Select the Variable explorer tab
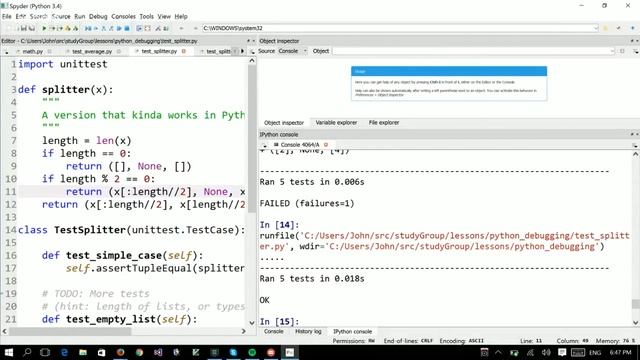Viewport: 640px width, 360px height. tap(336, 122)
